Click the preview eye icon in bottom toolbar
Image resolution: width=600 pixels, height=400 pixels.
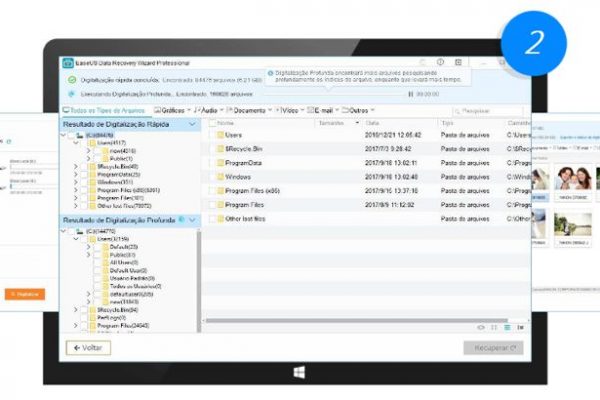481,326
